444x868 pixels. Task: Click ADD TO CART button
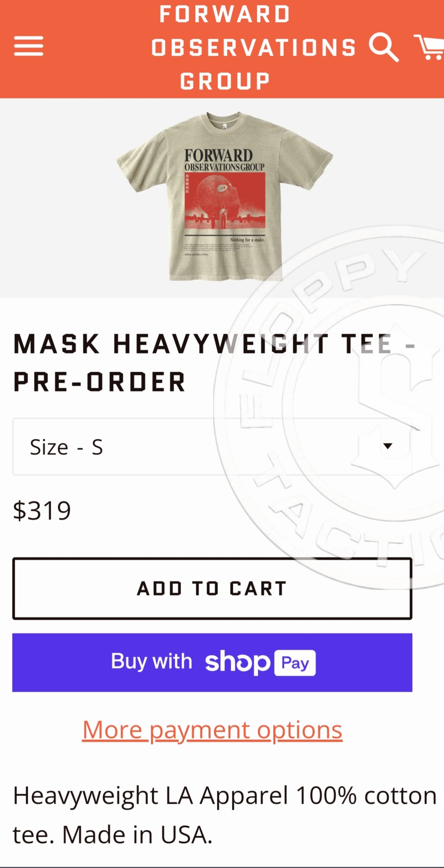point(212,589)
